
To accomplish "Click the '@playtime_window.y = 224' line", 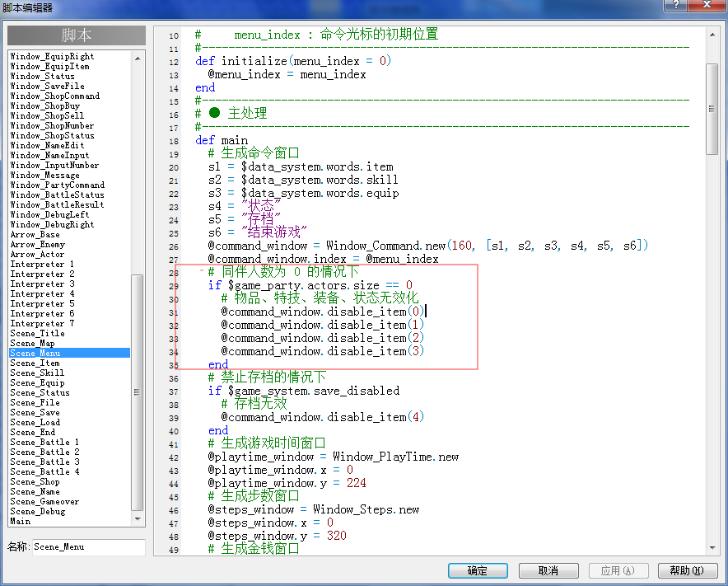I will click(x=287, y=483).
